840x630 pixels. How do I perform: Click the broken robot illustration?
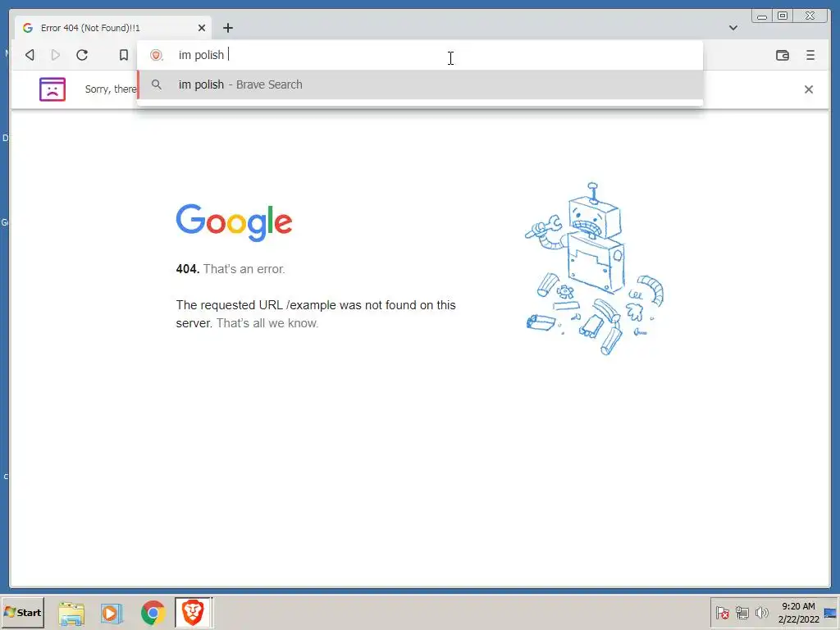click(x=594, y=268)
